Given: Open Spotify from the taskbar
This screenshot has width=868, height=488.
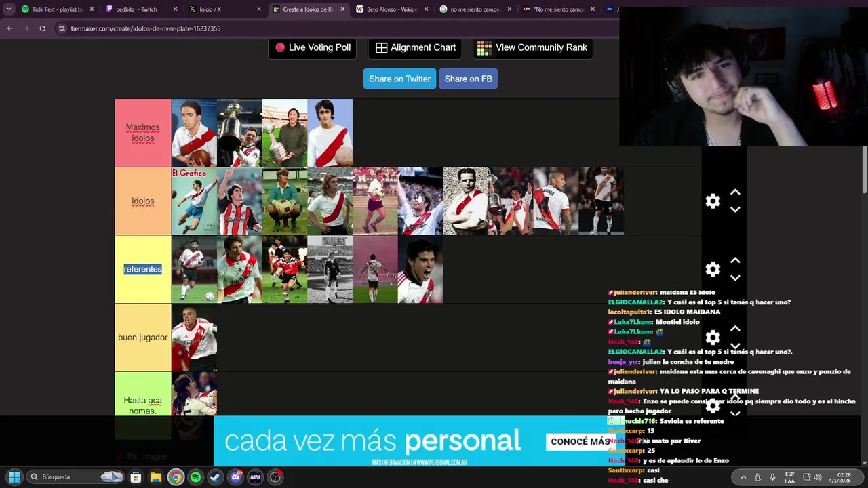Looking at the screenshot, I should [x=195, y=476].
